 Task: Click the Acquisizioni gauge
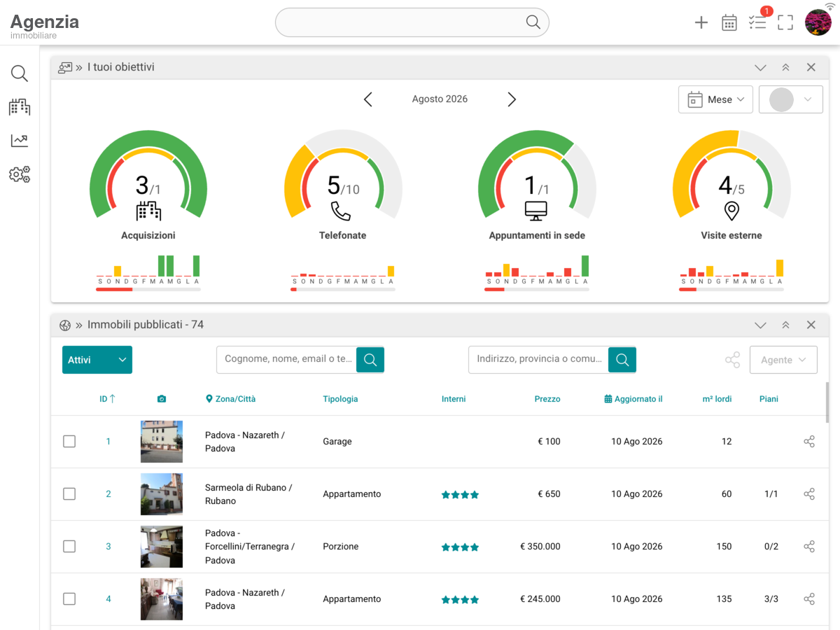pos(148,175)
